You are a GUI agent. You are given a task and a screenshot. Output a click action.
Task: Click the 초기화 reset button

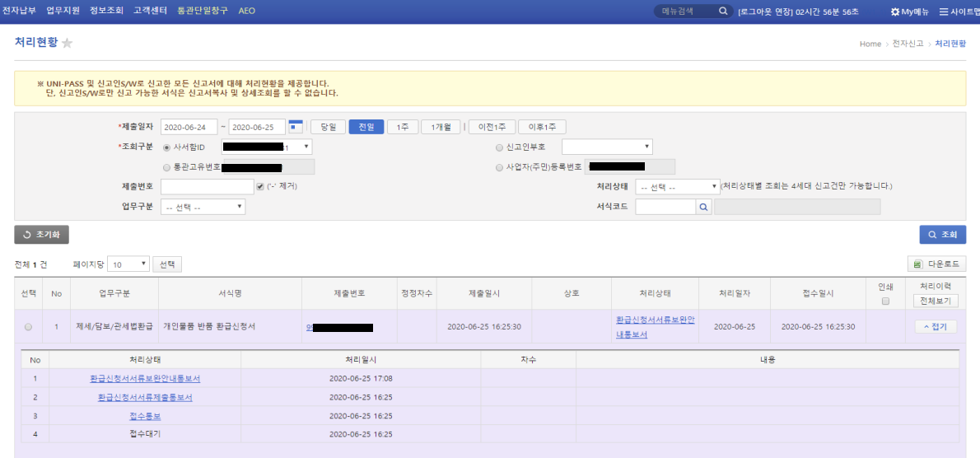tap(41, 235)
